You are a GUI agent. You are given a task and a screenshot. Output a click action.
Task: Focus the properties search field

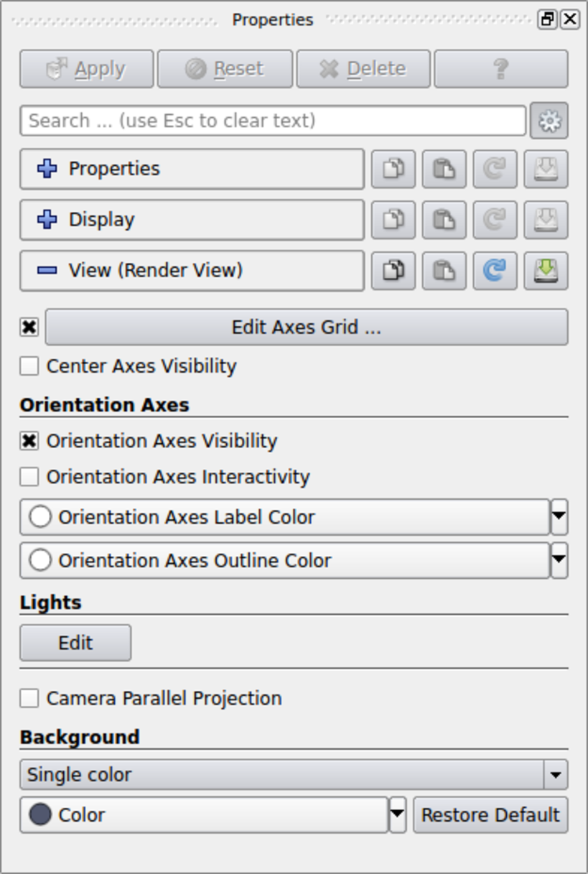coord(273,121)
